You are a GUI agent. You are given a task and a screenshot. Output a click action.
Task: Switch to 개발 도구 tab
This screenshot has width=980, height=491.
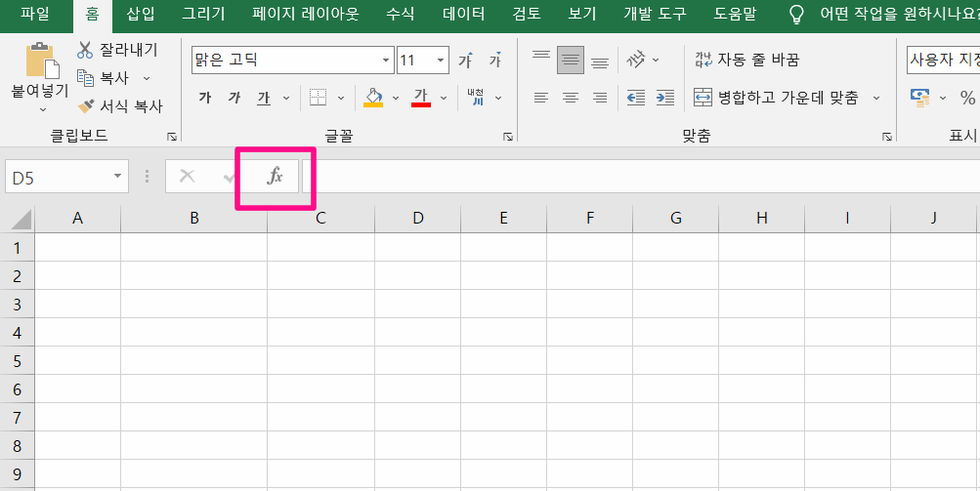point(655,15)
